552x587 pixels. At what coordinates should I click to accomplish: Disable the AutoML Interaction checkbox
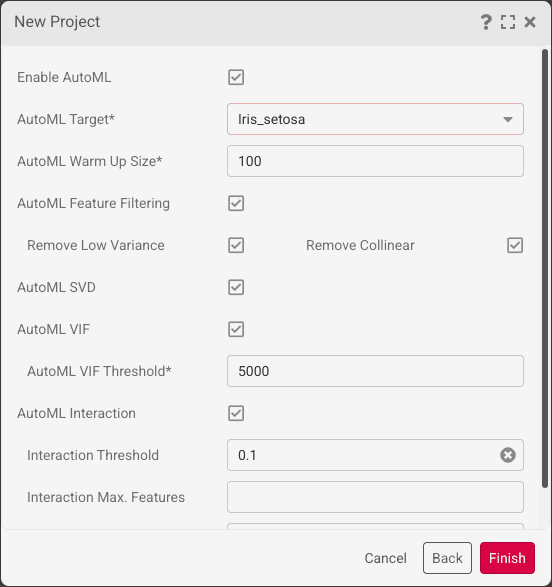[x=236, y=413]
